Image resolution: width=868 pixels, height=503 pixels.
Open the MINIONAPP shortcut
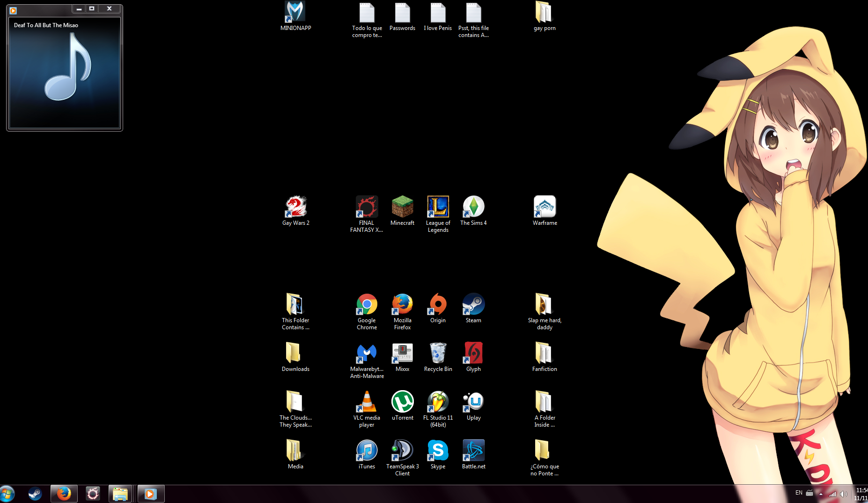(x=295, y=16)
